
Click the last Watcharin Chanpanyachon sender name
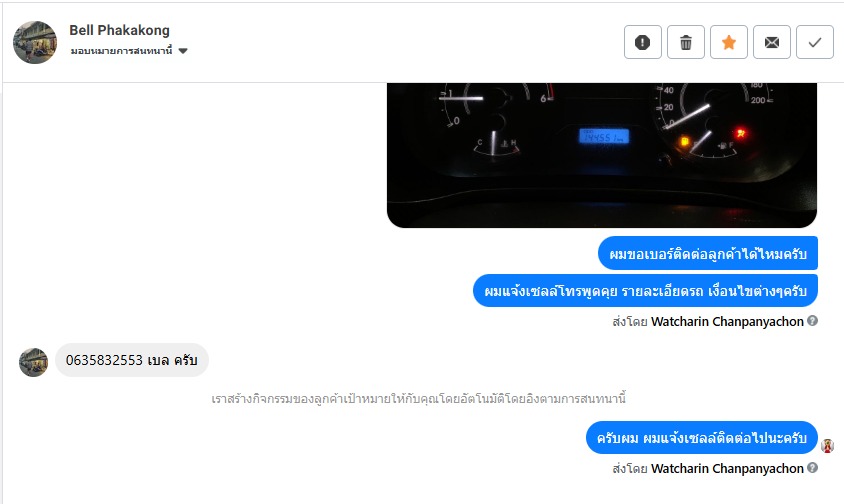tap(727, 468)
